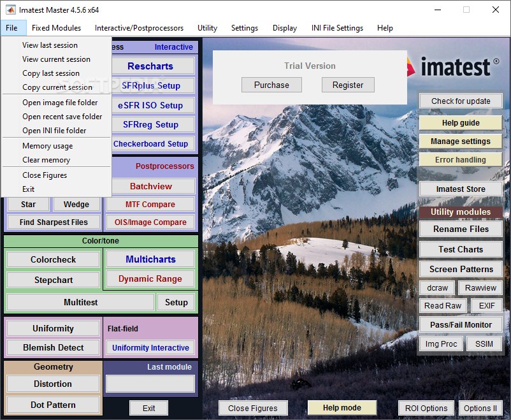
Task: Open OIS/Image Compare
Action: [x=150, y=222]
